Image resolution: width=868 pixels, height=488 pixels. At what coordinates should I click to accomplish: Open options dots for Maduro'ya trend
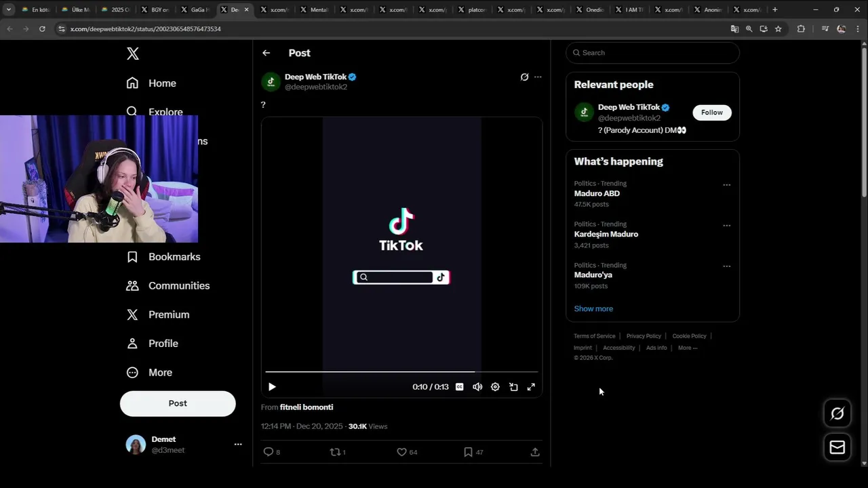726,266
